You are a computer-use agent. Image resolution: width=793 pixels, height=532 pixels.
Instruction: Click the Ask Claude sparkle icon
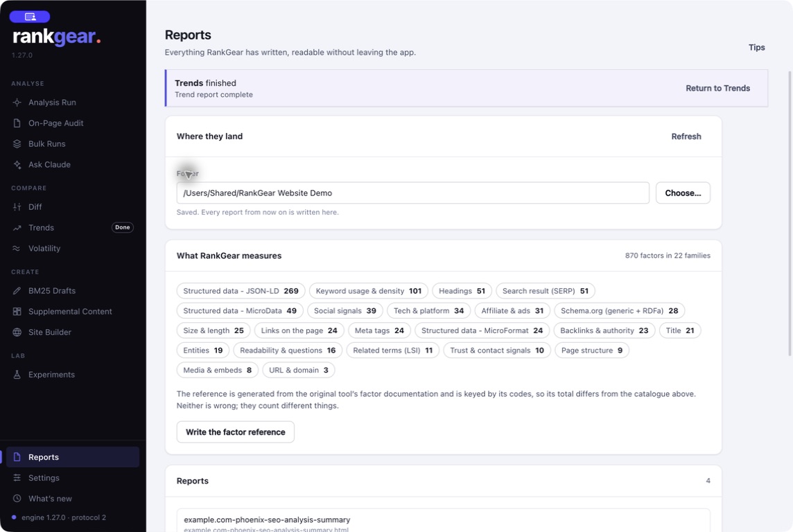pyautogui.click(x=17, y=164)
